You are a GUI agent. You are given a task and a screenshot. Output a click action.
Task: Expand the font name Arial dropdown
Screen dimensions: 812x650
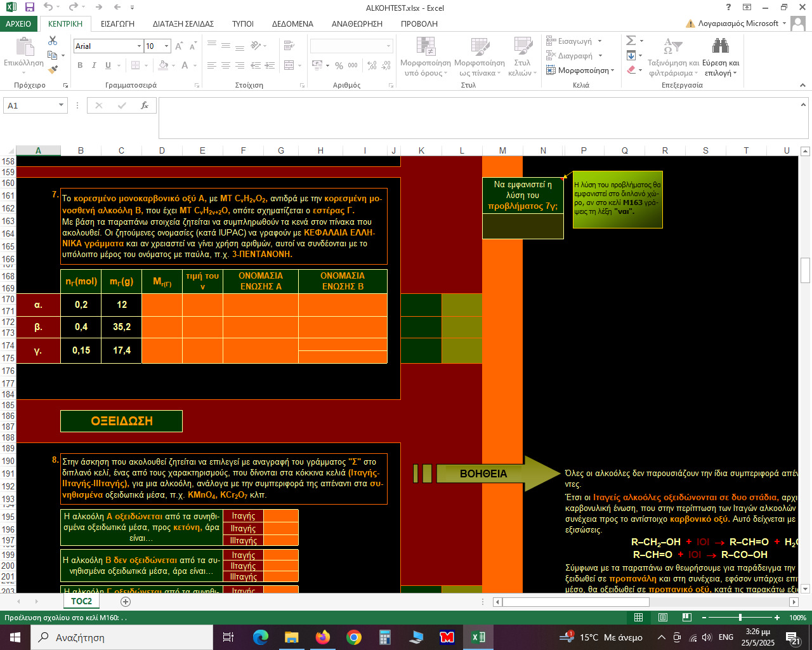(139, 46)
